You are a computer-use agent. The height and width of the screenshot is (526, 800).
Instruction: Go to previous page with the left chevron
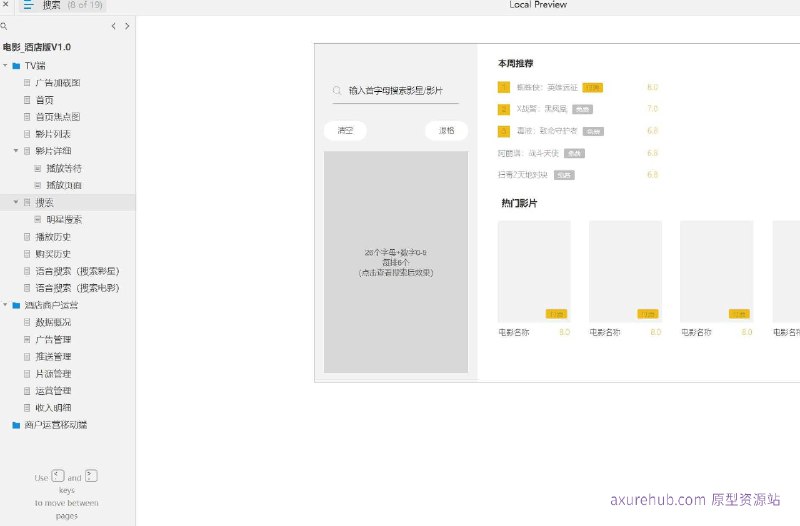pos(113,26)
